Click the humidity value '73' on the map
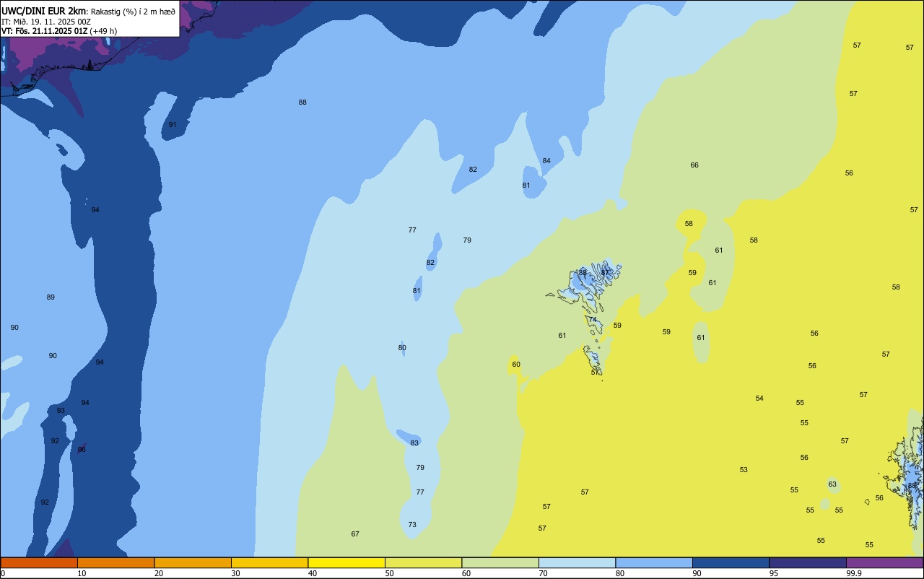Image resolution: width=924 pixels, height=579 pixels. 412,525
